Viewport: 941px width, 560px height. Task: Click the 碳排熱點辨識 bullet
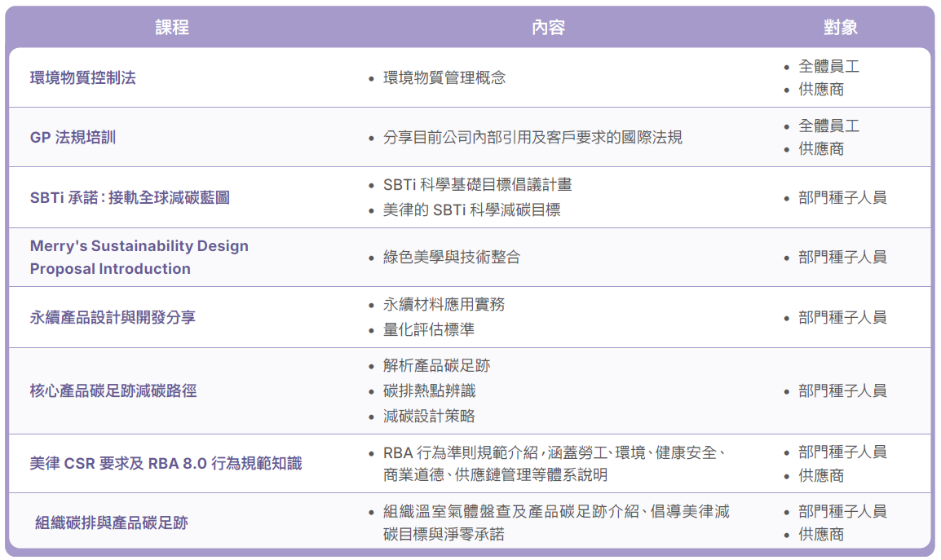point(429,390)
